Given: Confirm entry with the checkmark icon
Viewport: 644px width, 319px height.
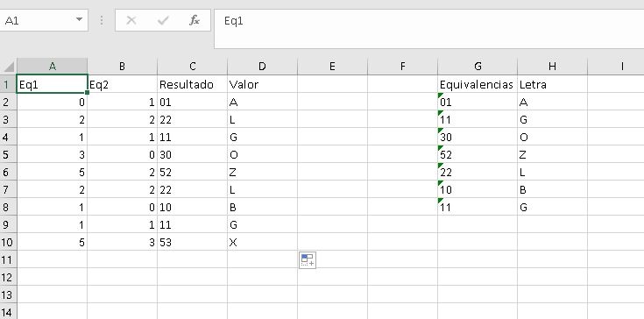Looking at the screenshot, I should (163, 20).
